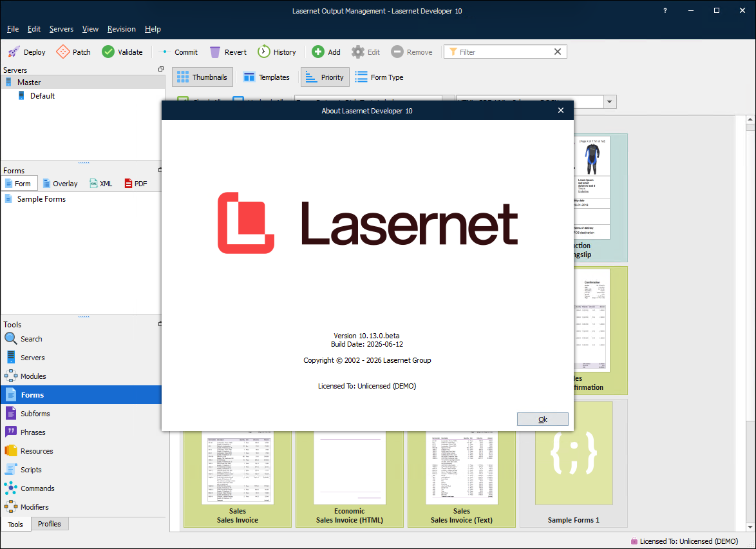Screen dimensions: 756x549
Task: Click the Edit gear icon
Action: pyautogui.click(x=358, y=52)
